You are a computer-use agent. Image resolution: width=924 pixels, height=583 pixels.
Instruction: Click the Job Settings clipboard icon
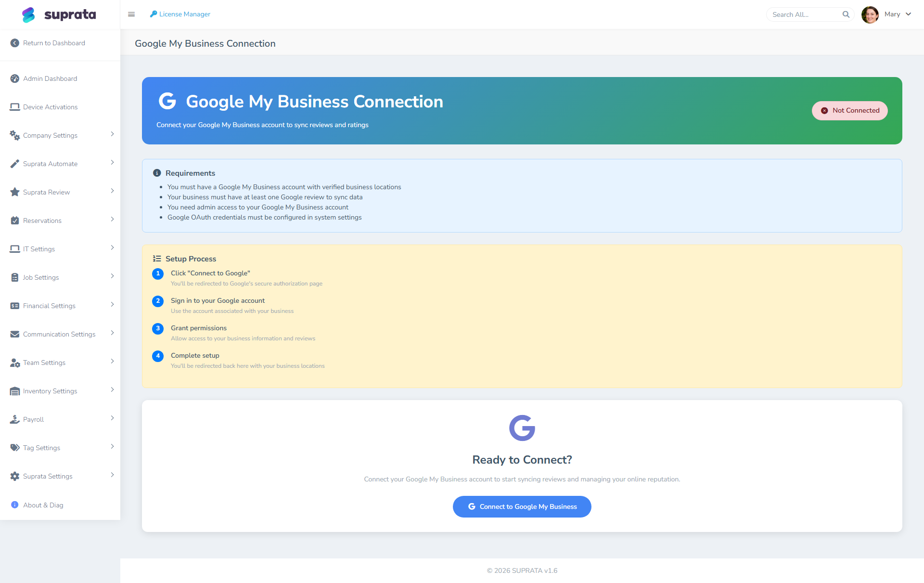[15, 277]
